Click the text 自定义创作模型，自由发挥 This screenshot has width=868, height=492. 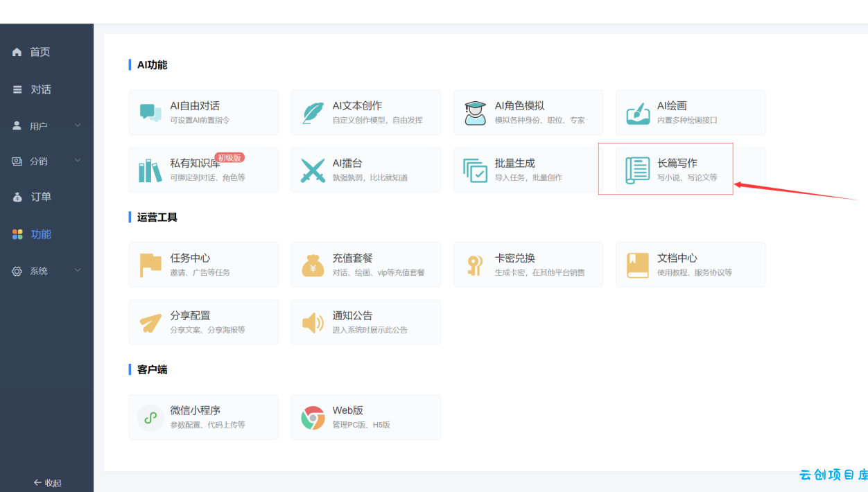(377, 120)
